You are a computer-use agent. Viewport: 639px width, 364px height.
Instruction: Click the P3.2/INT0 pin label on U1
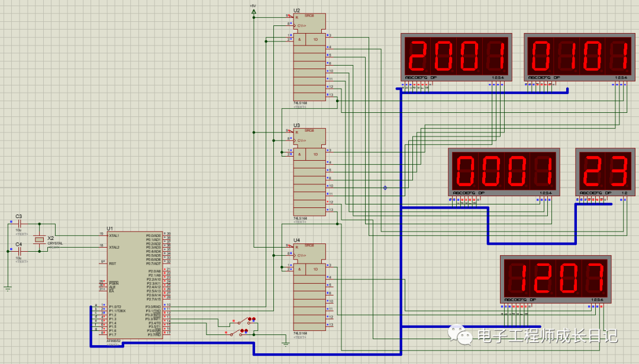[153, 315]
